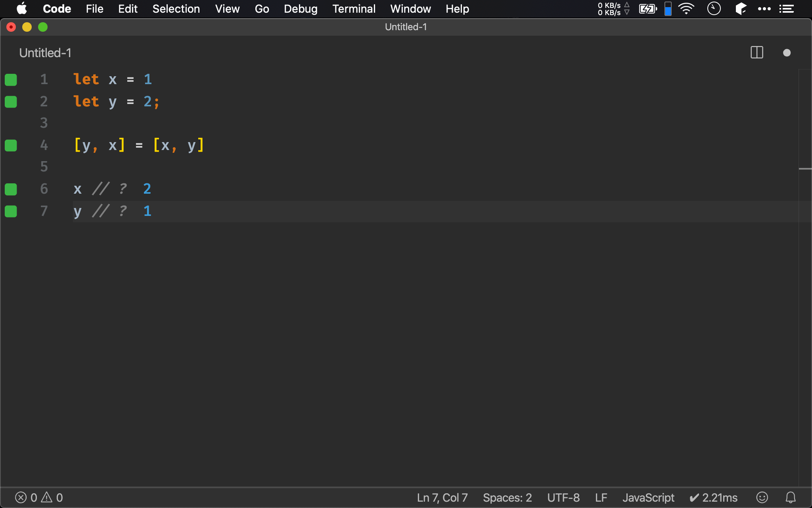Click green gutter square beside line 7
The image size is (812, 508).
11,212
